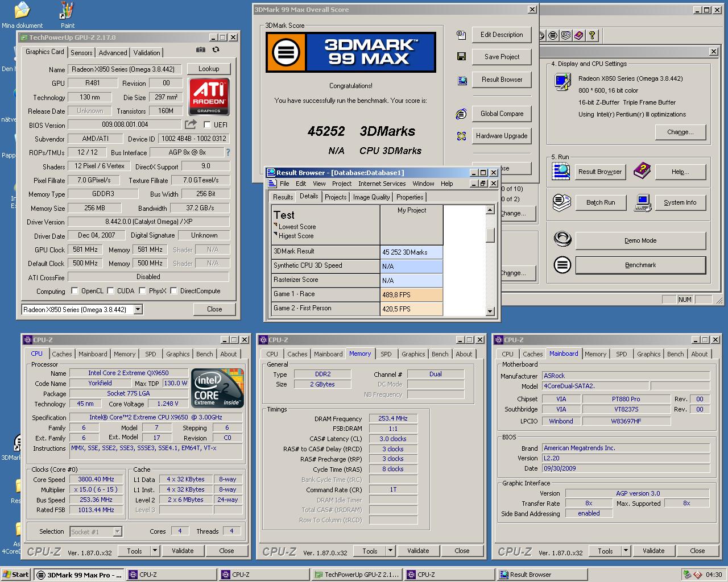
Task: Click the system tray clock showing 04:30
Action: point(714,575)
